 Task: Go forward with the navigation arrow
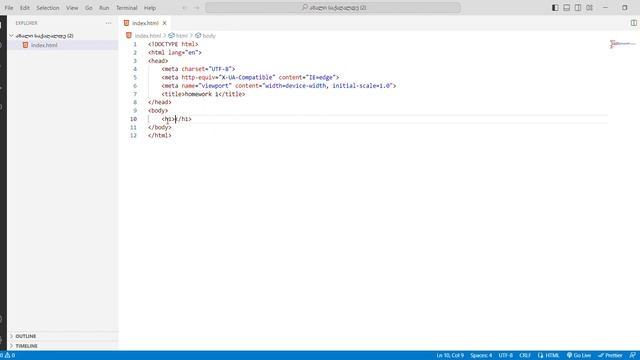197,8
